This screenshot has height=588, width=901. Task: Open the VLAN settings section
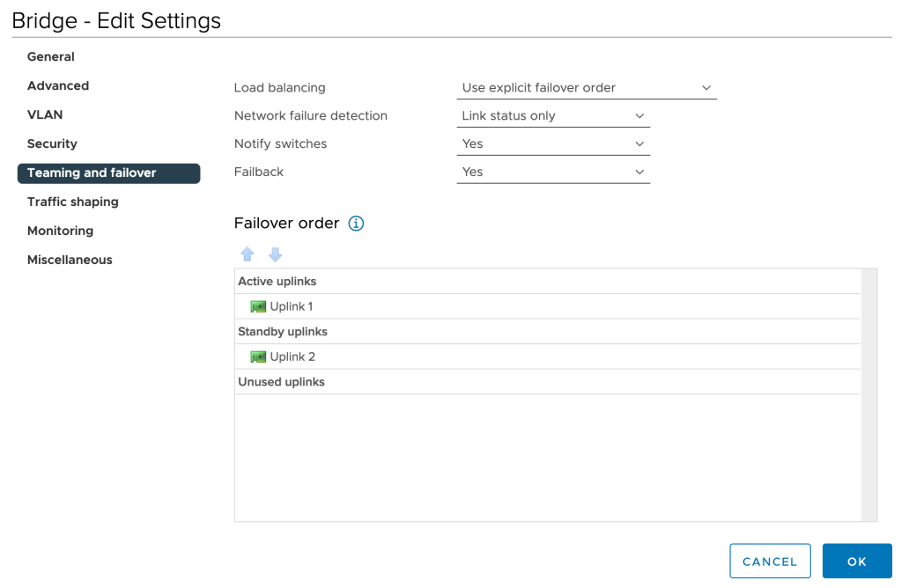[45, 115]
